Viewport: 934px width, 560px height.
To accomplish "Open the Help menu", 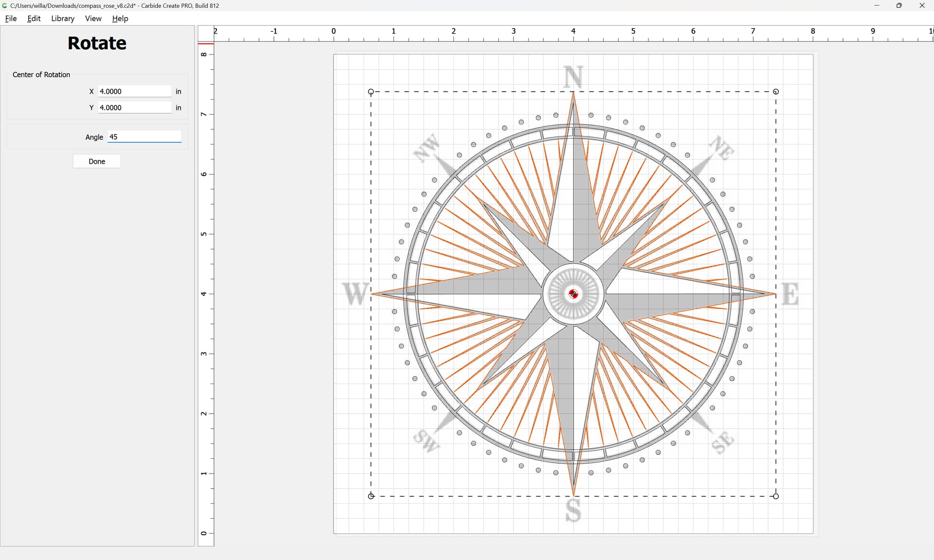I will tap(120, 18).
